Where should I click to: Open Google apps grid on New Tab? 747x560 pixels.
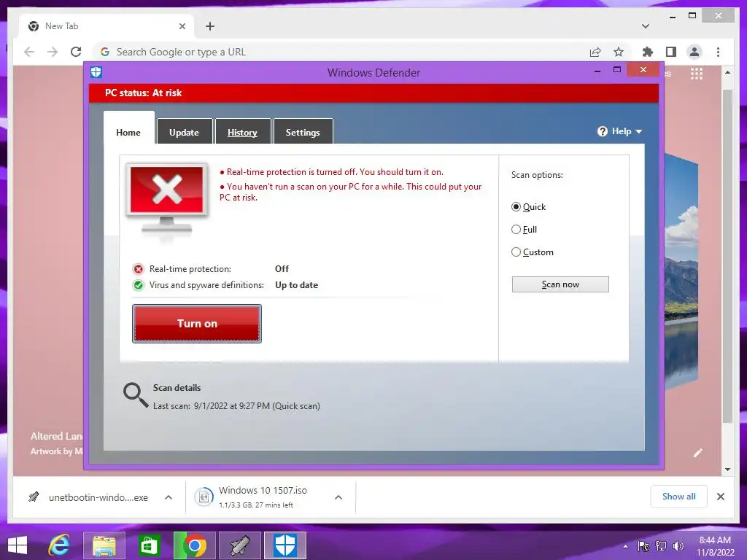click(x=697, y=74)
